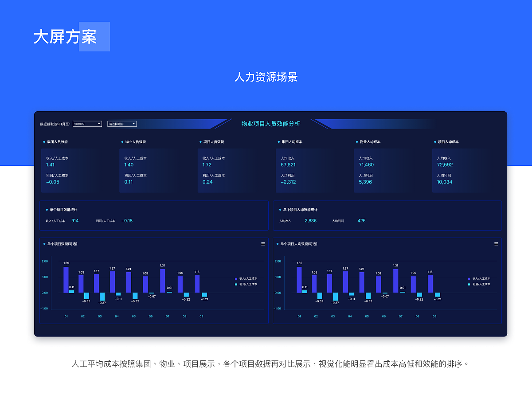Toggle 利润/人工成本 legend in 单个项目效能(可选) chart
Viewport: 532px width, 399px height.
click(246, 284)
